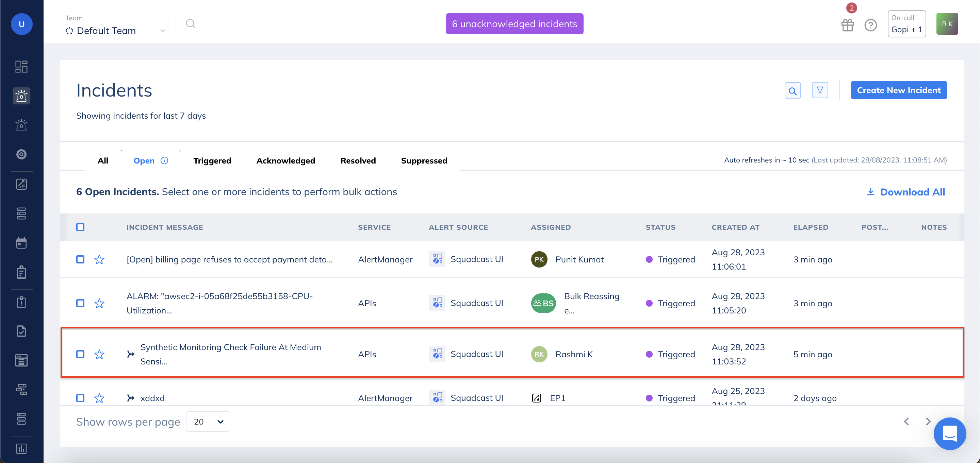Star the billing page payment incident
Image resolution: width=980 pixels, height=463 pixels.
coord(99,260)
